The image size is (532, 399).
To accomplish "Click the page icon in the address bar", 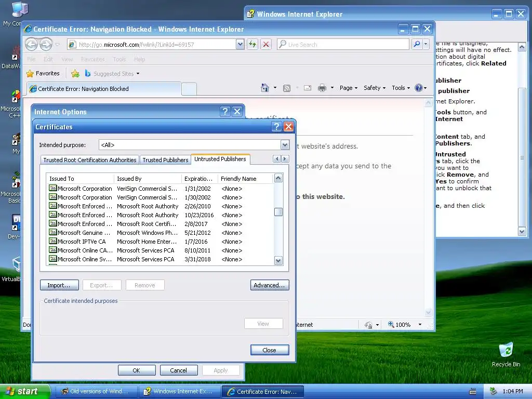I will point(72,45).
